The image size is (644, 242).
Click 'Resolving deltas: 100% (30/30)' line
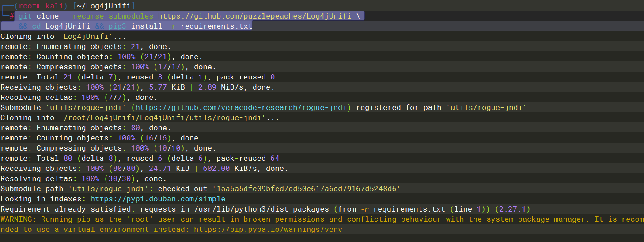point(83,179)
